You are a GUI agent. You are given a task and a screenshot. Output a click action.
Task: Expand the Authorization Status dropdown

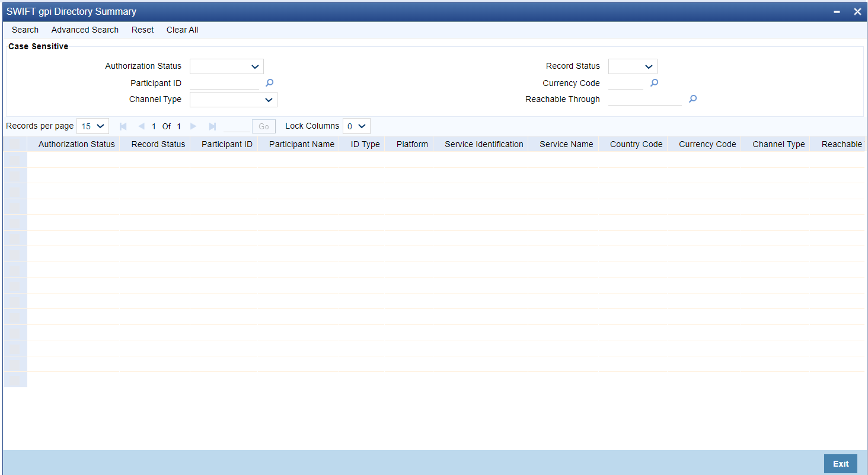(226, 66)
